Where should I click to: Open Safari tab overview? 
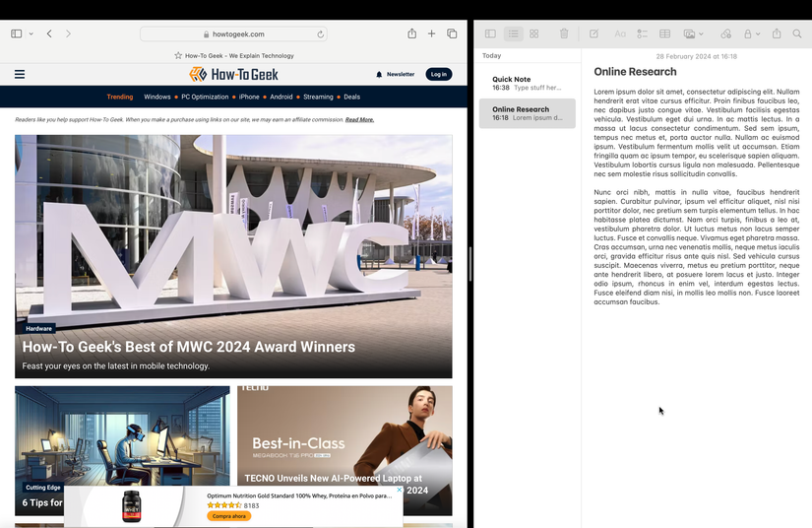pos(452,33)
